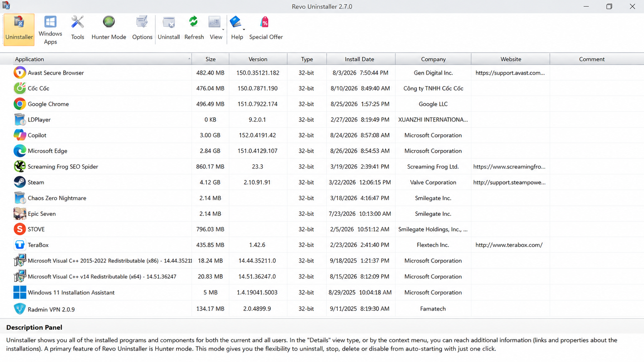Viewport: 644px width, 362px height.
Task: Click the Revo Uninstaller title bar icon
Action: point(6,6)
